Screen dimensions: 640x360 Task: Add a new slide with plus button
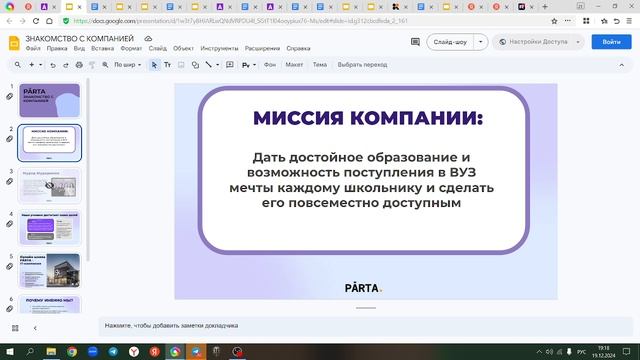click(31, 65)
